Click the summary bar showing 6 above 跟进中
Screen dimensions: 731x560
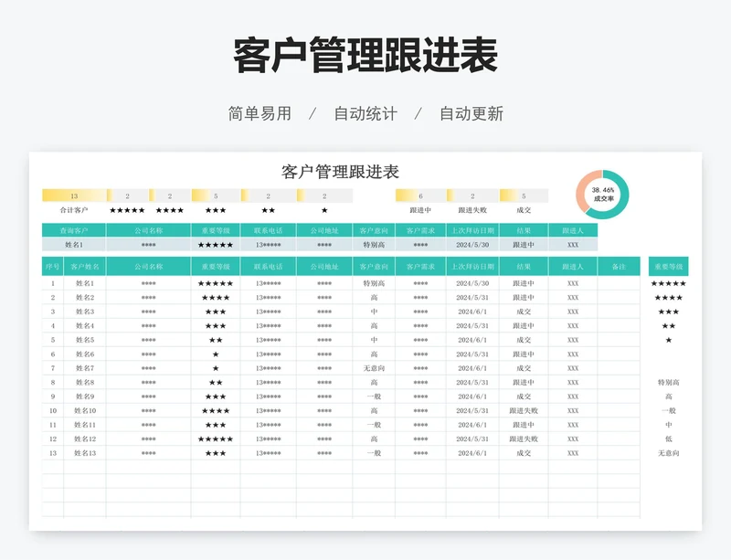[420, 195]
